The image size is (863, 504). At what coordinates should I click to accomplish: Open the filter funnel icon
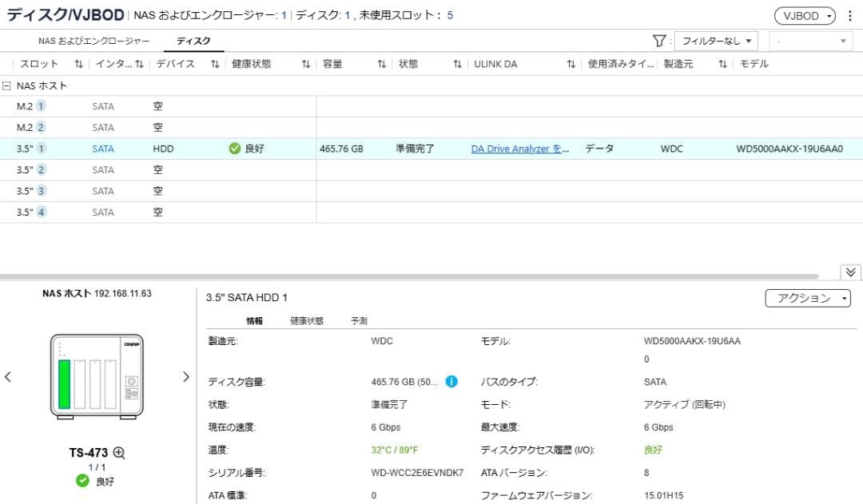(659, 40)
